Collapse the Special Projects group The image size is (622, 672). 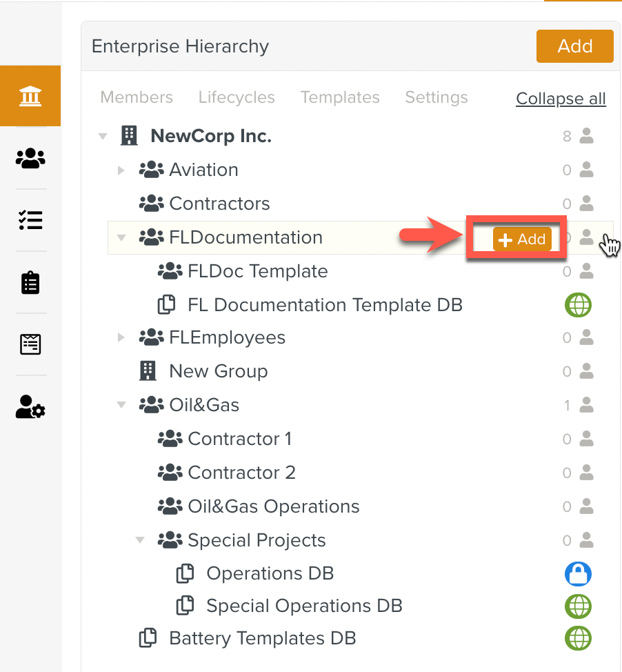tap(140, 541)
